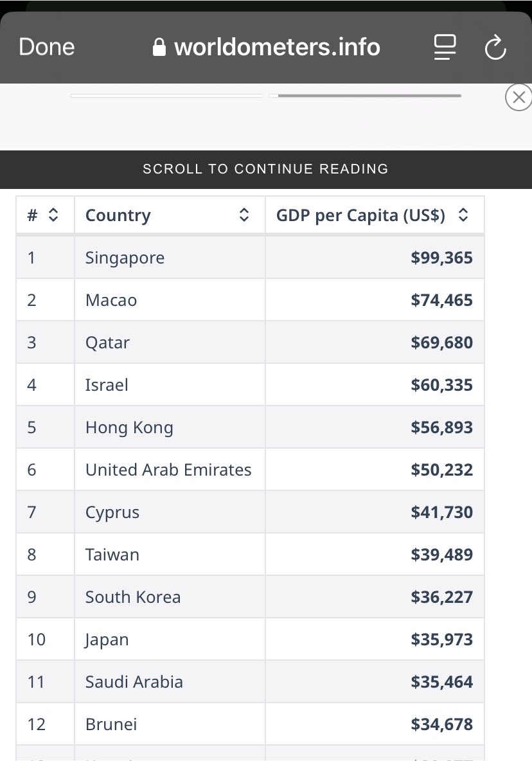Tap the worldometers.info address text
Screen dimensions: 532x761
point(277,47)
